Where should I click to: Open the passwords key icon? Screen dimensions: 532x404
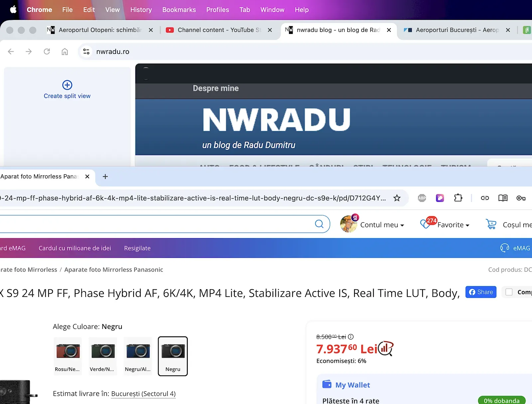tap(521, 198)
